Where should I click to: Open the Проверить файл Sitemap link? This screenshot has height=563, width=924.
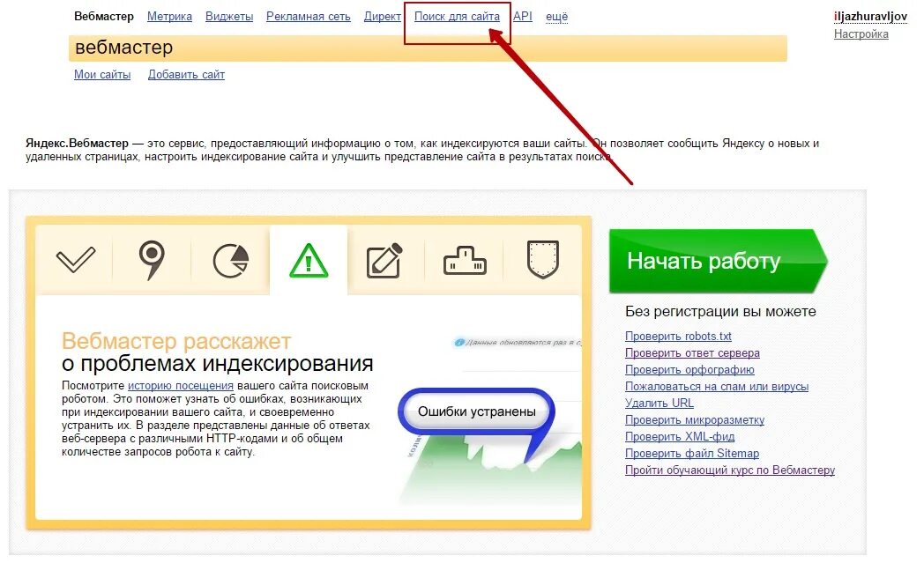point(692,454)
